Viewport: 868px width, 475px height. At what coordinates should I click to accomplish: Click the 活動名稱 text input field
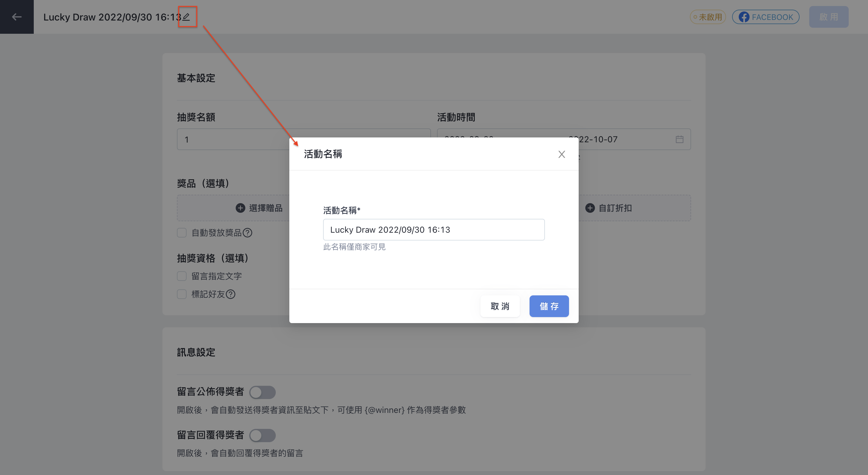tap(434, 230)
